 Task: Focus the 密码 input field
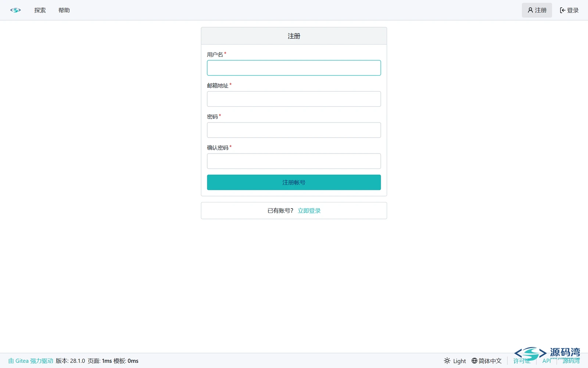(x=294, y=130)
